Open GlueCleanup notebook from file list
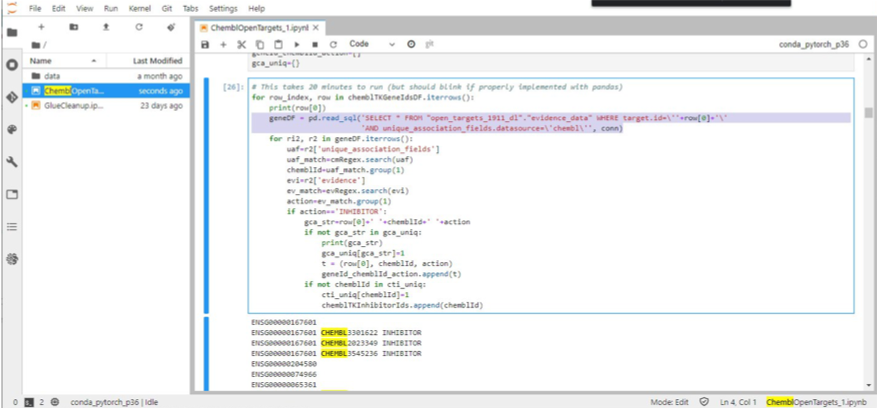The image size is (877, 408). point(74,105)
